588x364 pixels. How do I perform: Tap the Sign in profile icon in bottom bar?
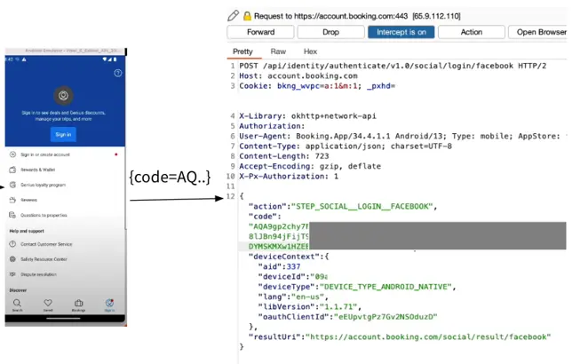click(109, 305)
